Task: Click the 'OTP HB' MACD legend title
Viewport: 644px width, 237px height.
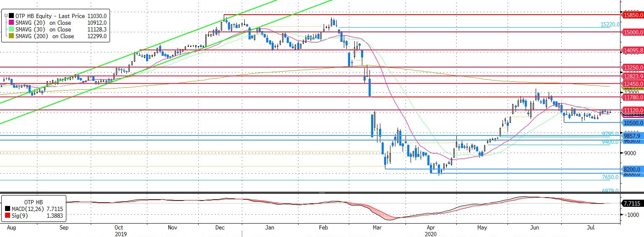Action: click(x=34, y=201)
